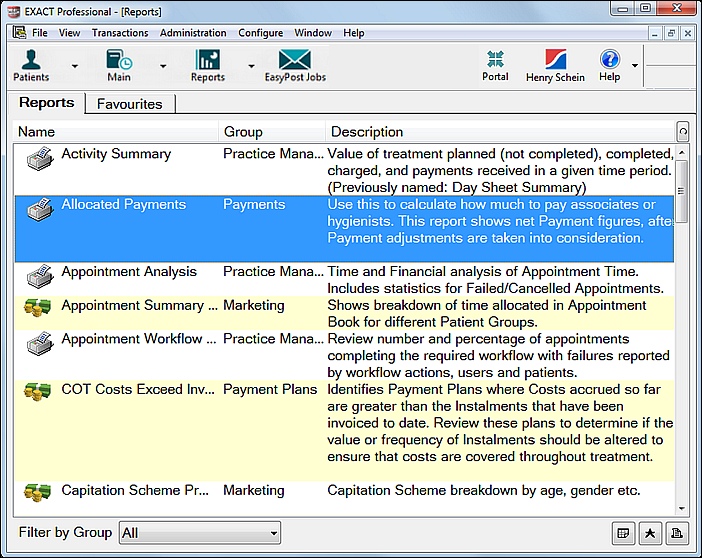This screenshot has height=558, width=702.
Task: Open the Help question mark icon
Action: pyautogui.click(x=609, y=65)
